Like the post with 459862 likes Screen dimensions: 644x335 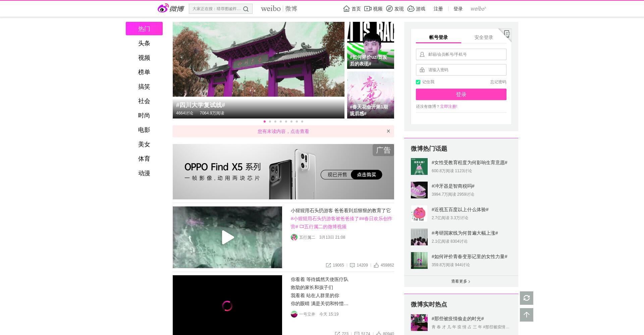pos(376,265)
